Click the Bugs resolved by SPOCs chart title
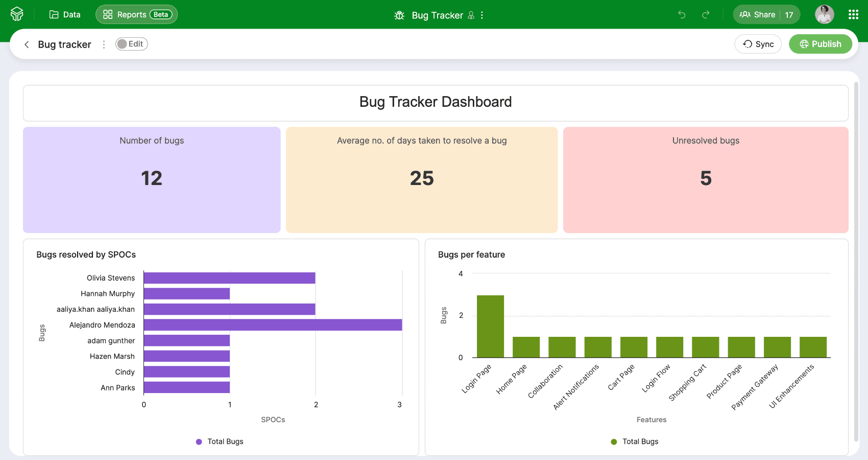 86,255
